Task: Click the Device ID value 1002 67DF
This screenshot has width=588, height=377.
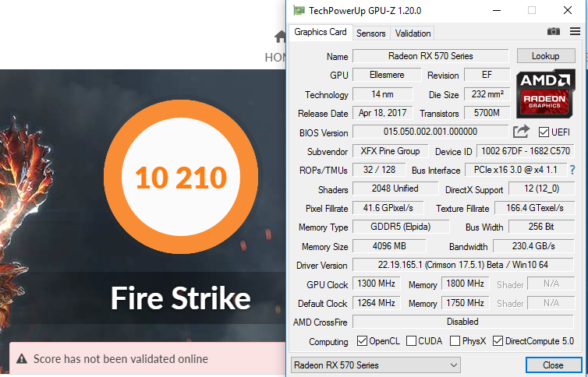Action: 526,151
